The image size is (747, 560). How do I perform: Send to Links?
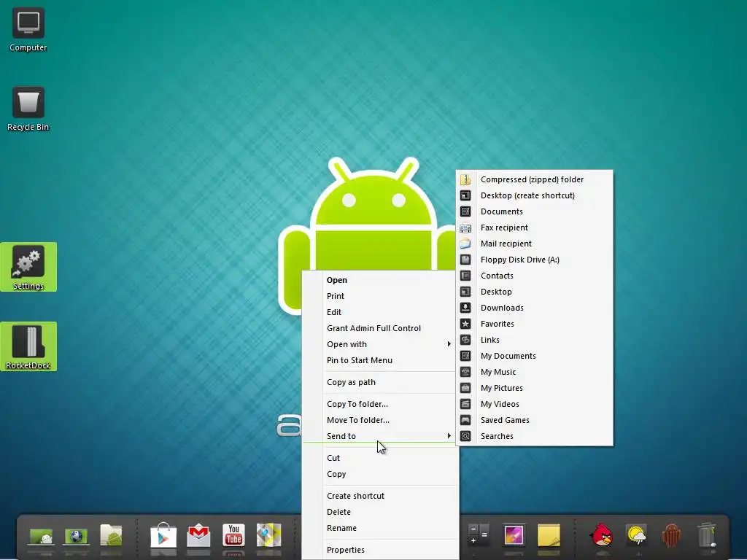point(535,340)
